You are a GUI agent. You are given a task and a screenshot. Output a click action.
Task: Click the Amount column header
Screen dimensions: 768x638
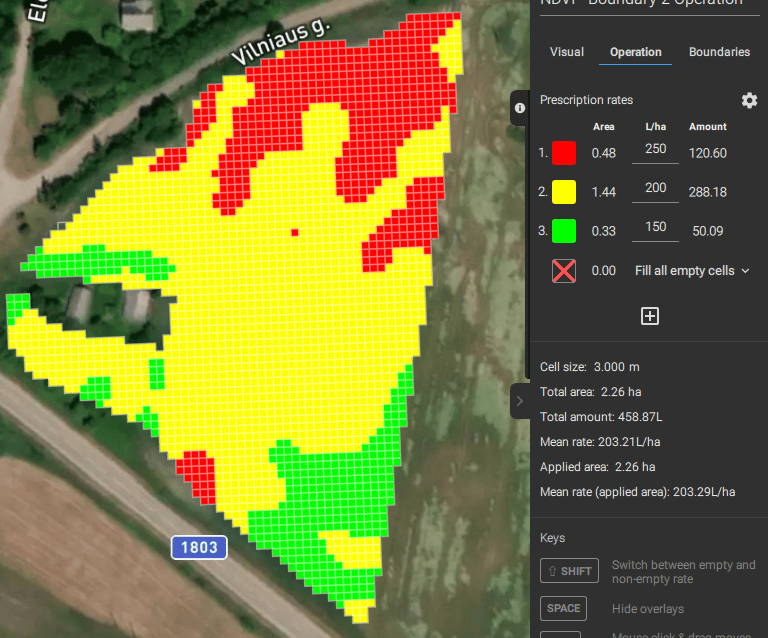tap(707, 126)
